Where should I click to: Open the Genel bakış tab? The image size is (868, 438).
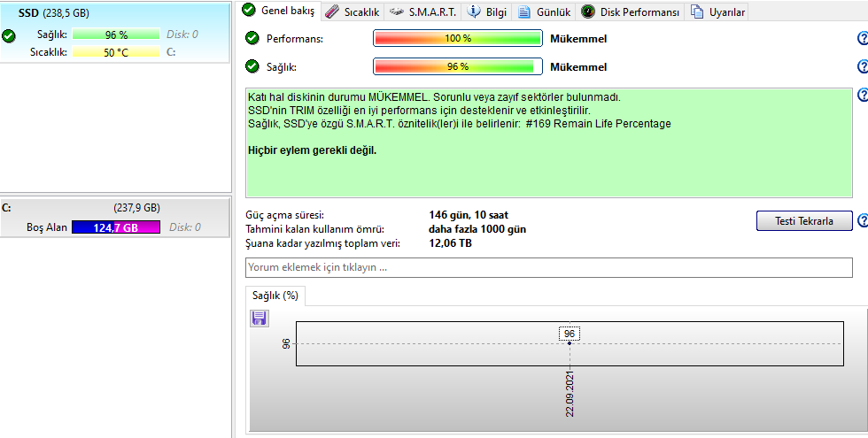pyautogui.click(x=280, y=11)
